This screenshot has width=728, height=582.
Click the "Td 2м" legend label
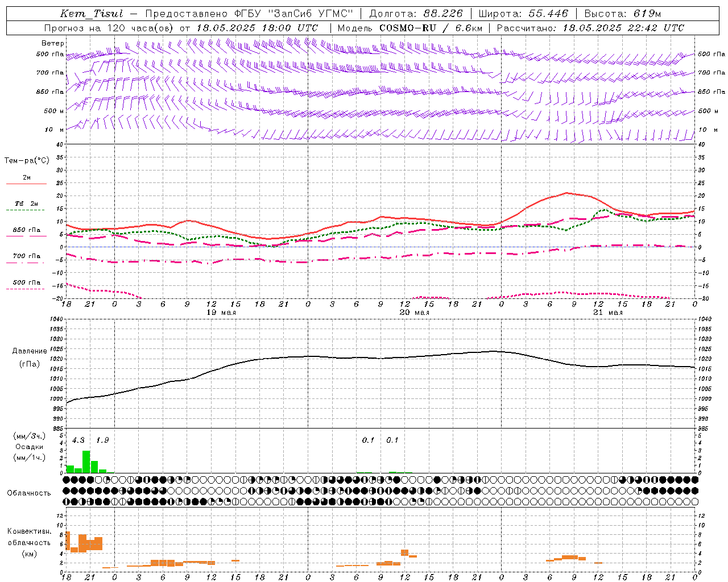click(x=27, y=203)
